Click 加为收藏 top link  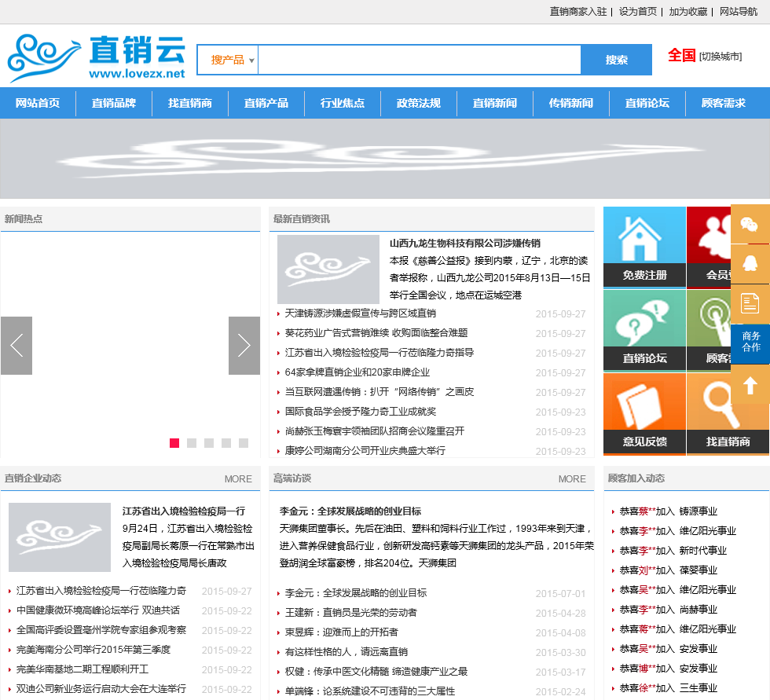pyautogui.click(x=688, y=11)
